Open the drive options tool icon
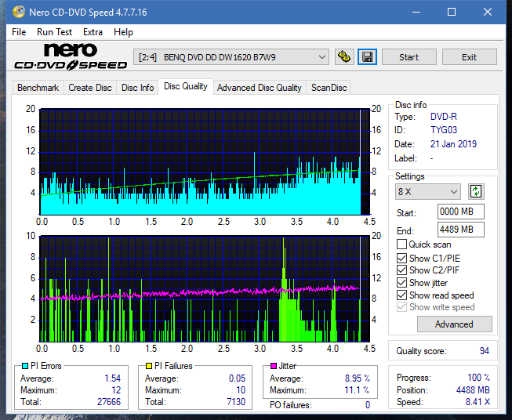 (344, 57)
